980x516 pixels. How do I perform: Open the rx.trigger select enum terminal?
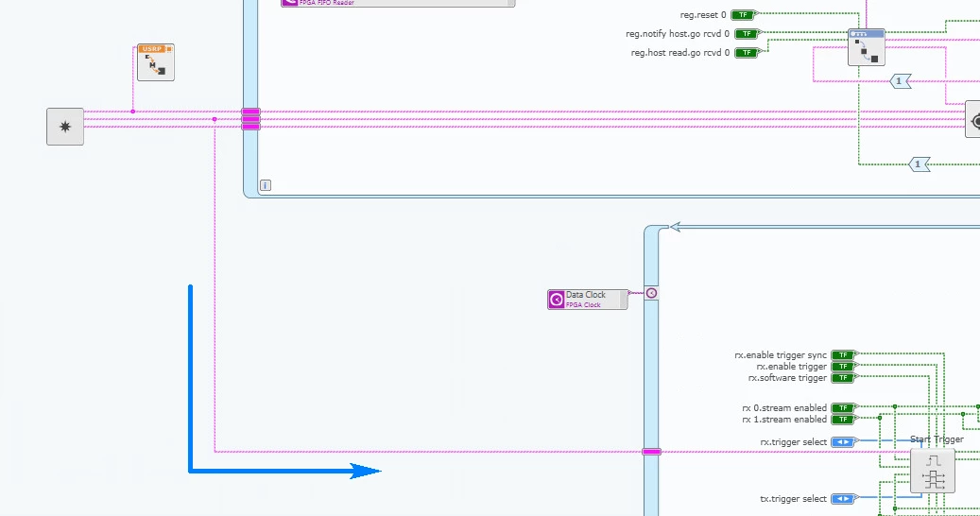click(843, 442)
